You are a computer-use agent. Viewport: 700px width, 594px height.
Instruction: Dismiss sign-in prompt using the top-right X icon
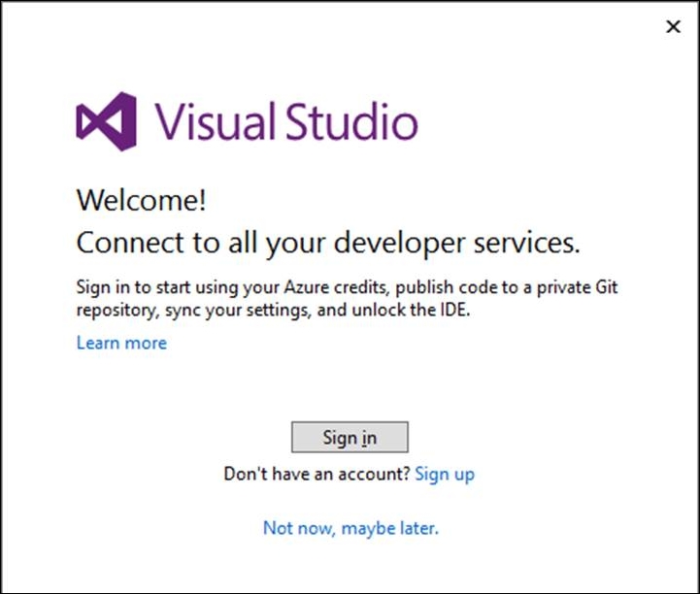tap(673, 27)
